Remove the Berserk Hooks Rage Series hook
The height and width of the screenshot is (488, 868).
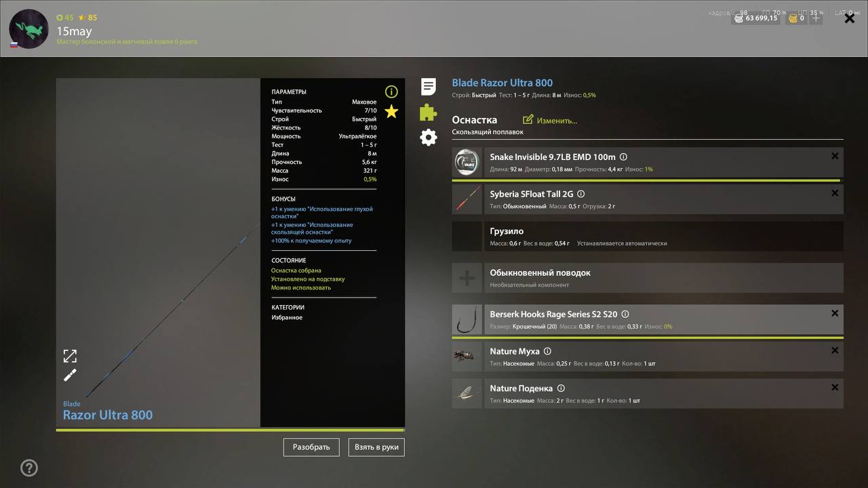point(835,313)
